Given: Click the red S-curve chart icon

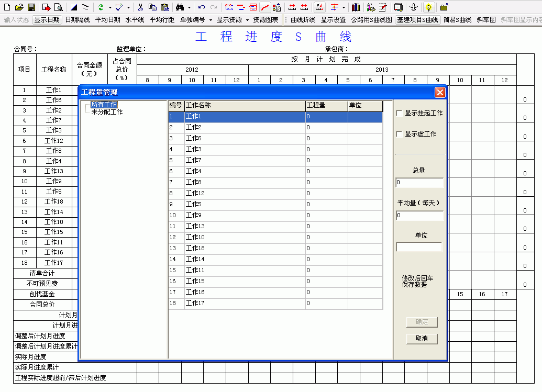Looking at the screenshot, I should tap(265, 7).
